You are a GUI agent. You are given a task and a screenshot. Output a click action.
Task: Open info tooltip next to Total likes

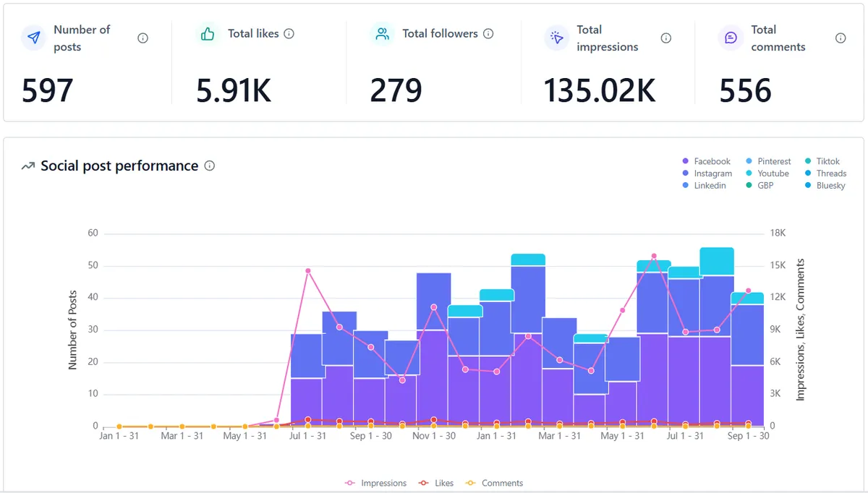(x=289, y=34)
